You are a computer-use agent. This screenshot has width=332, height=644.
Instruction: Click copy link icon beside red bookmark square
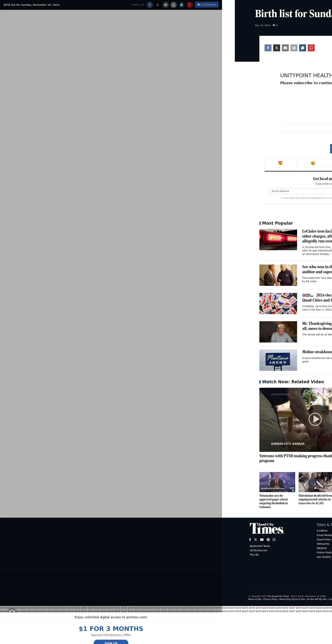302,48
